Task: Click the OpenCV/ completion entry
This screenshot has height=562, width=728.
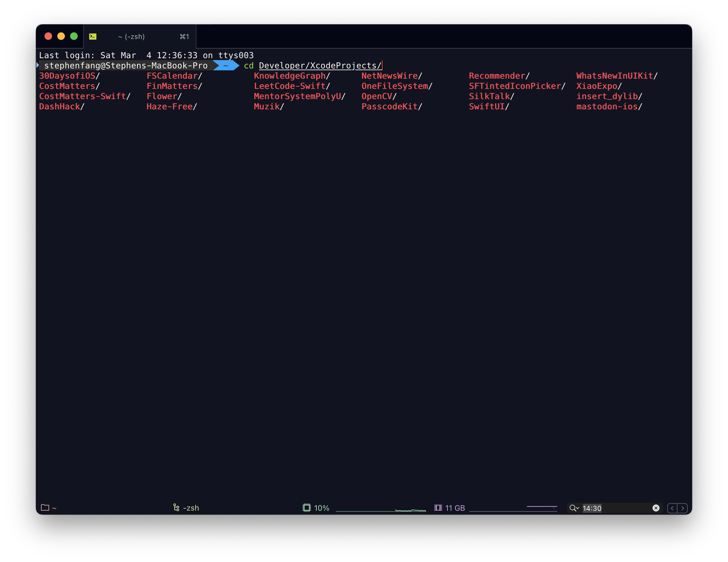Action: tap(379, 96)
